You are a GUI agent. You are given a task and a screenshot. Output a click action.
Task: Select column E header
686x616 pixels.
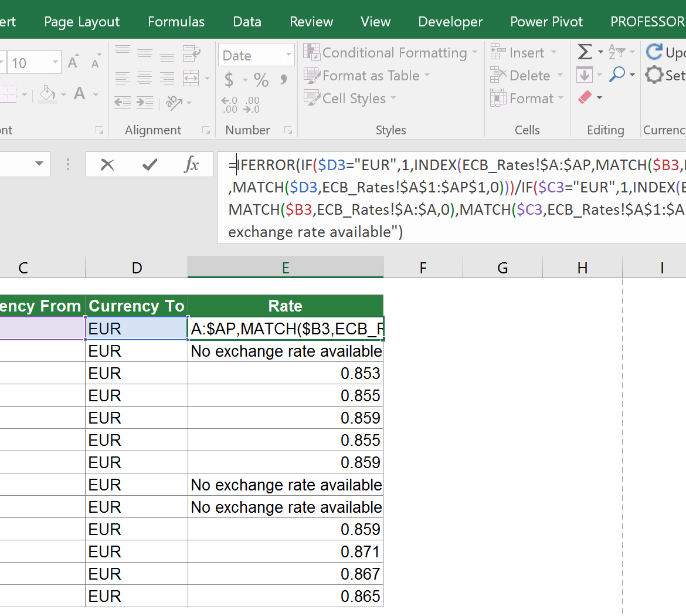click(285, 268)
